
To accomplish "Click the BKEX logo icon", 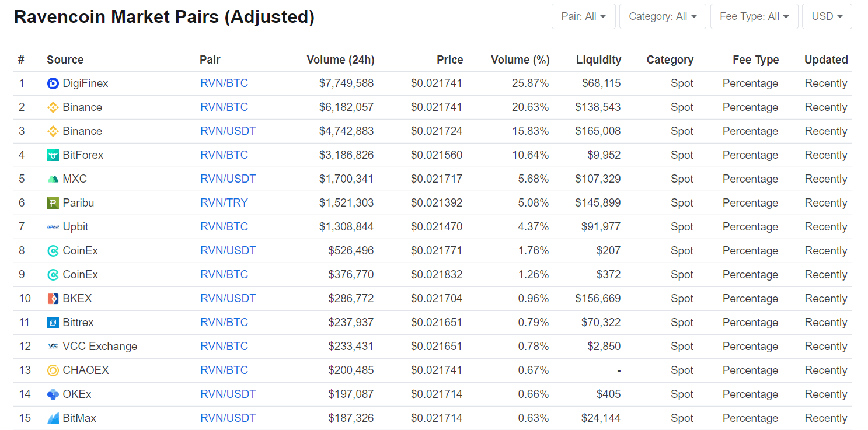I will [53, 299].
